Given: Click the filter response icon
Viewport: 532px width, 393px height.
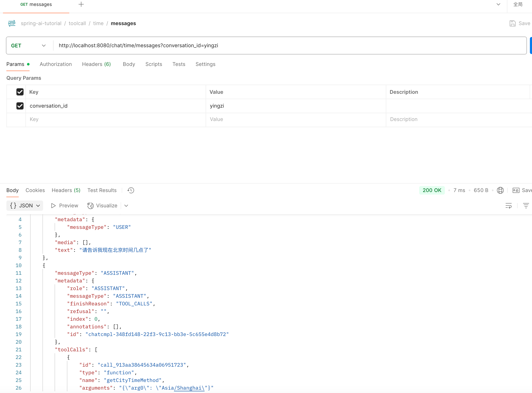Looking at the screenshot, I should coord(526,206).
